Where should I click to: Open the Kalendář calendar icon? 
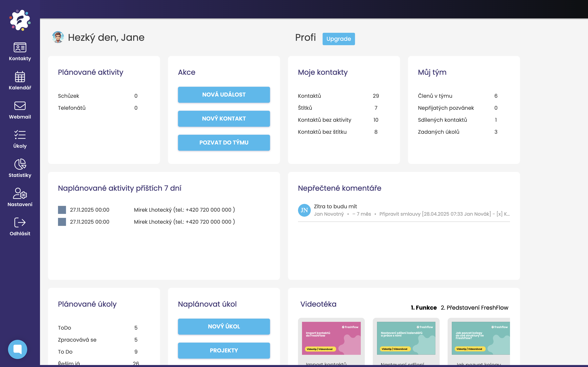(20, 77)
